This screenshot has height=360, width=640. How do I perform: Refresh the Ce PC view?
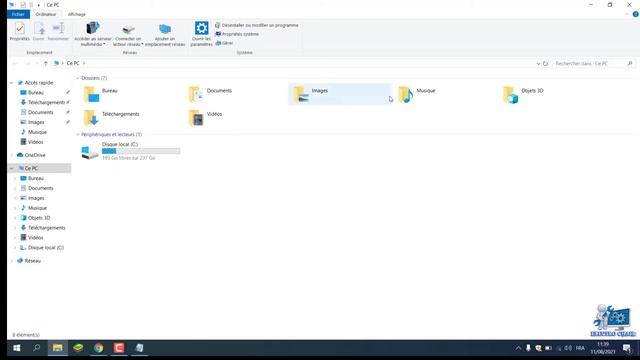click(x=545, y=64)
